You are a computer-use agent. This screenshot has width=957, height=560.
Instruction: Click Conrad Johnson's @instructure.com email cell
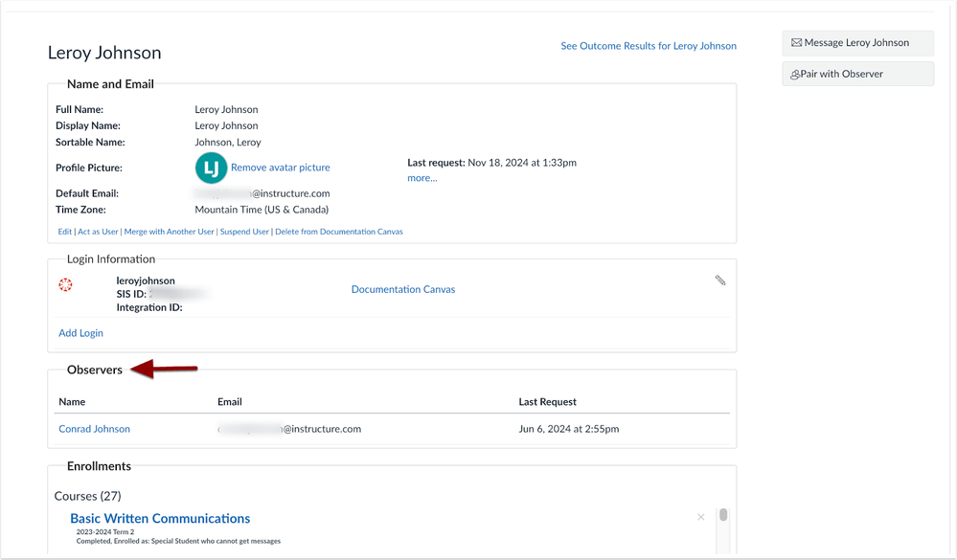click(x=289, y=429)
